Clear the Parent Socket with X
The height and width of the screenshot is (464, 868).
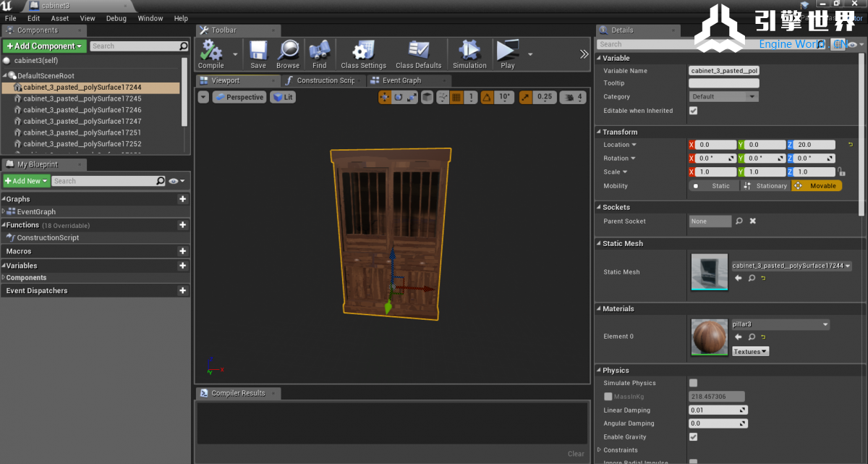tap(752, 222)
